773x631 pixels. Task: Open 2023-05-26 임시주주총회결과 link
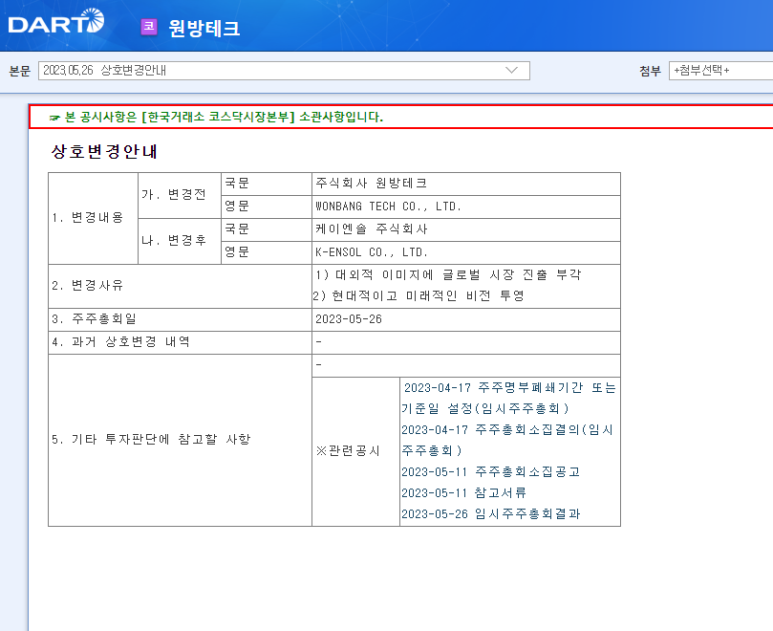(491, 514)
